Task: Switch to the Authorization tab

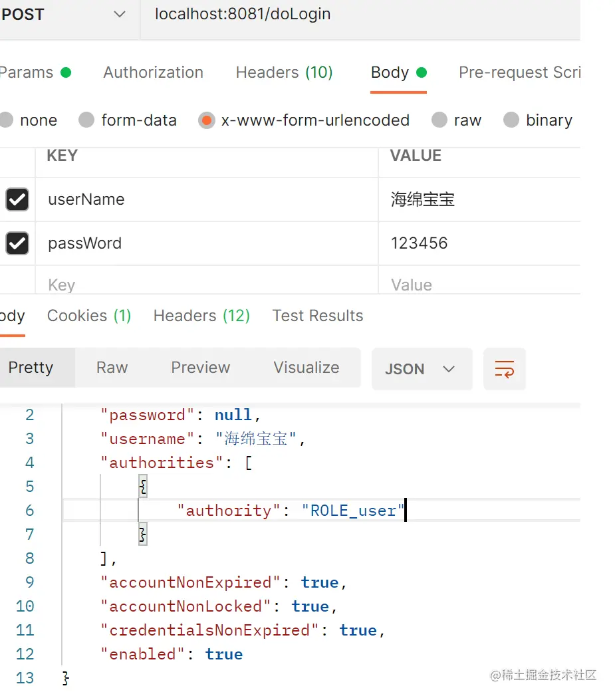Action: click(153, 72)
